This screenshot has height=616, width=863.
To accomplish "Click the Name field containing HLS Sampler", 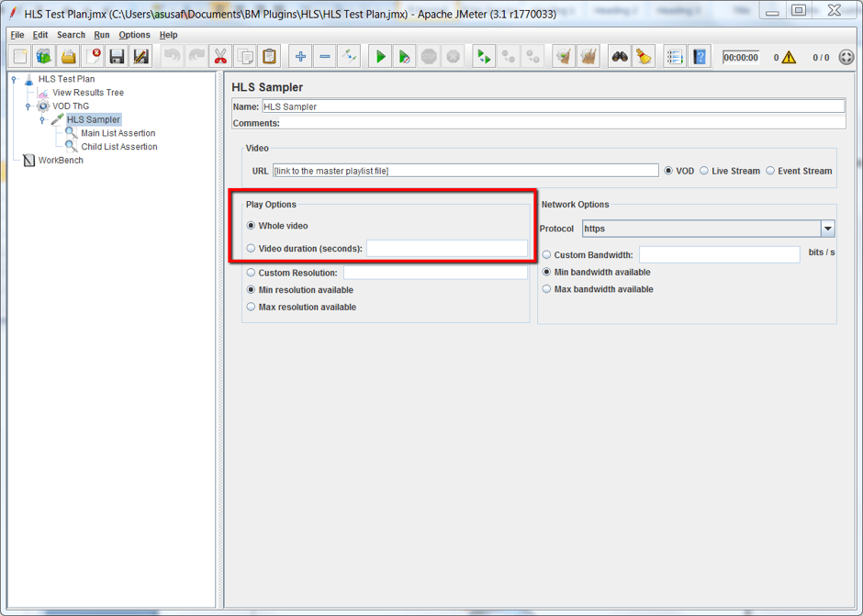I will coord(554,106).
